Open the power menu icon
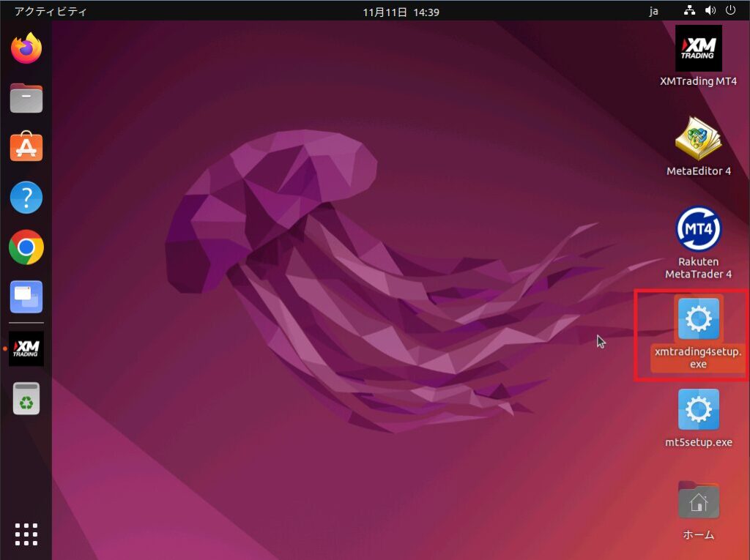This screenshot has height=560, width=750. [730, 10]
